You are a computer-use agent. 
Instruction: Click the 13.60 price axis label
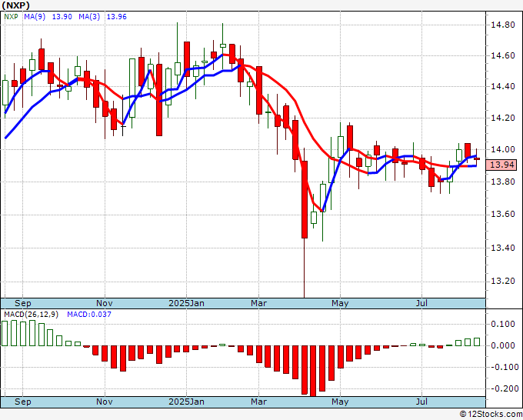click(502, 214)
